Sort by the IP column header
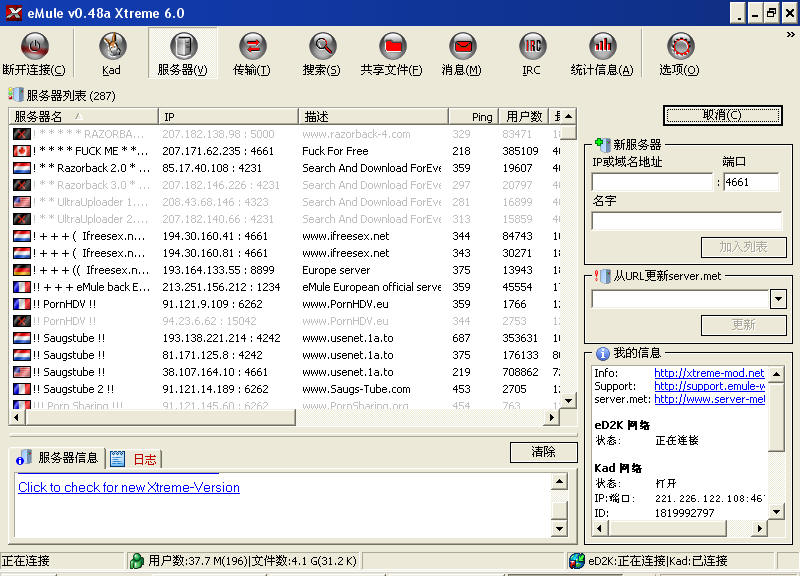Viewport: 800px width, 576px height. [x=228, y=116]
